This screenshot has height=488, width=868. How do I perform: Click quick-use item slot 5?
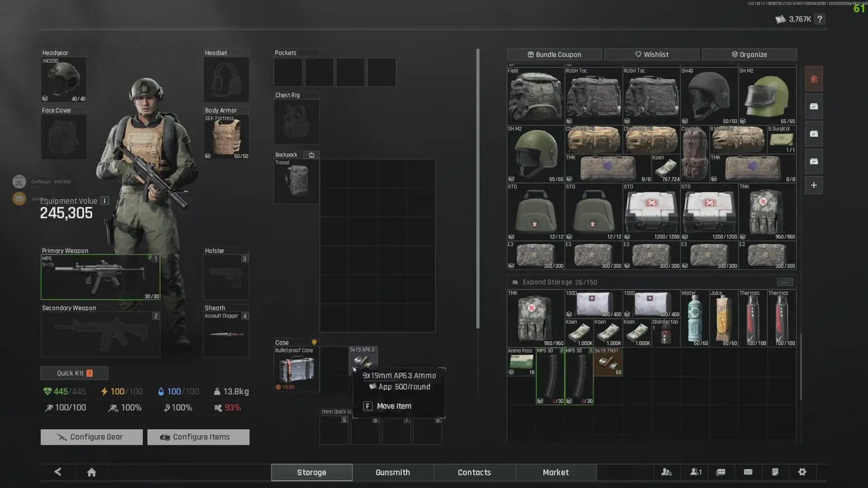tap(334, 430)
